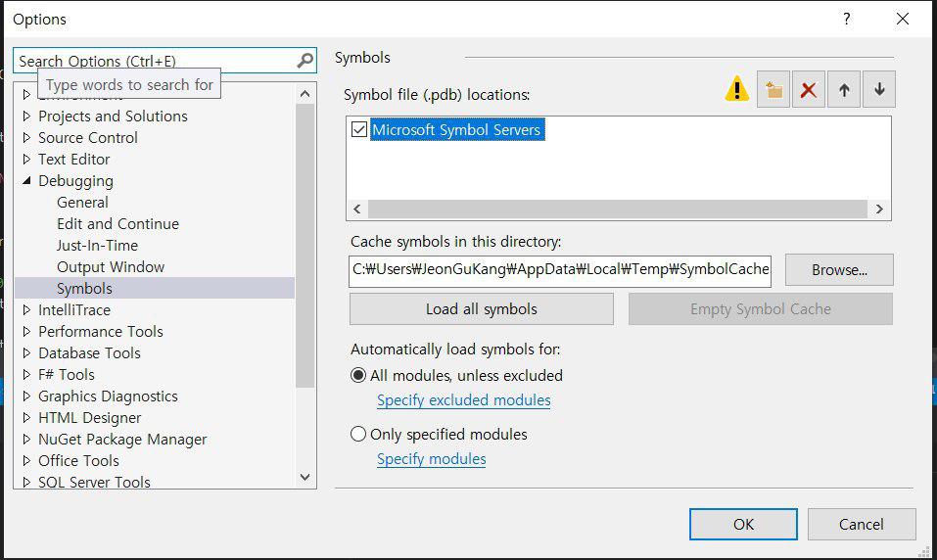
Task: Collapse the Debugging node
Action: click(26, 180)
